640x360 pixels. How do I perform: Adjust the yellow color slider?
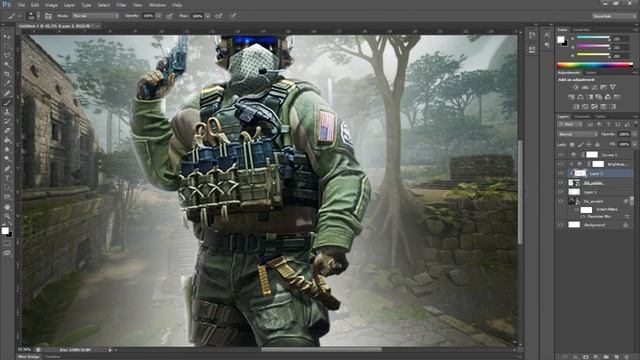[x=593, y=55]
